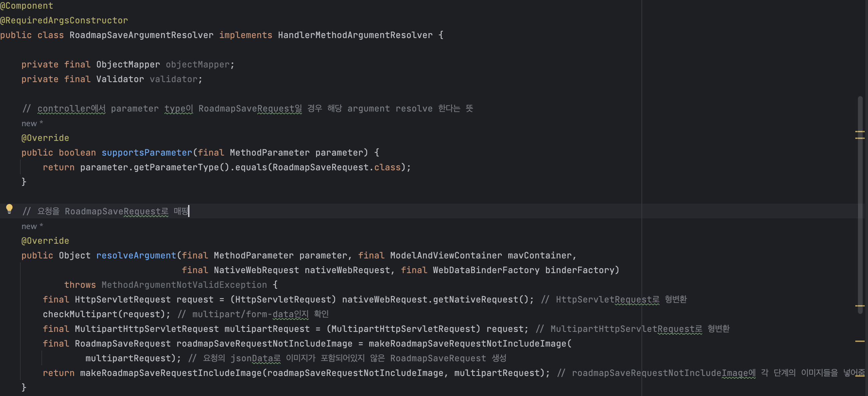Click the validator field name

tap(173, 79)
